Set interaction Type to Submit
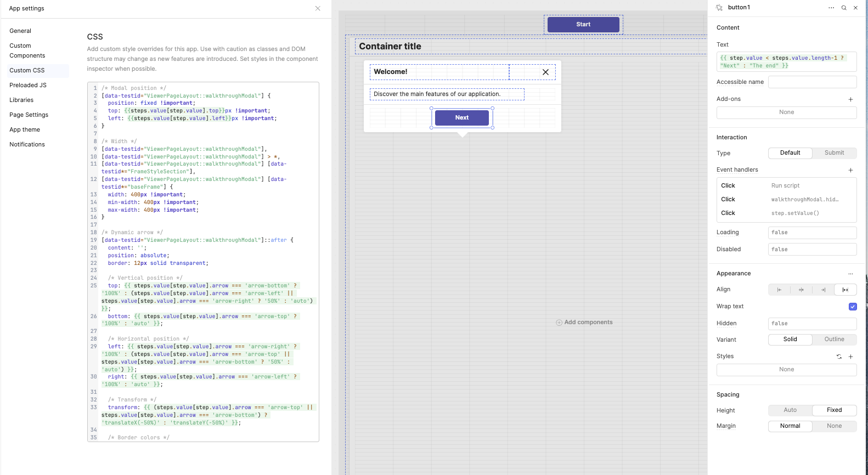Screen dimensions: 868x475 (834, 153)
